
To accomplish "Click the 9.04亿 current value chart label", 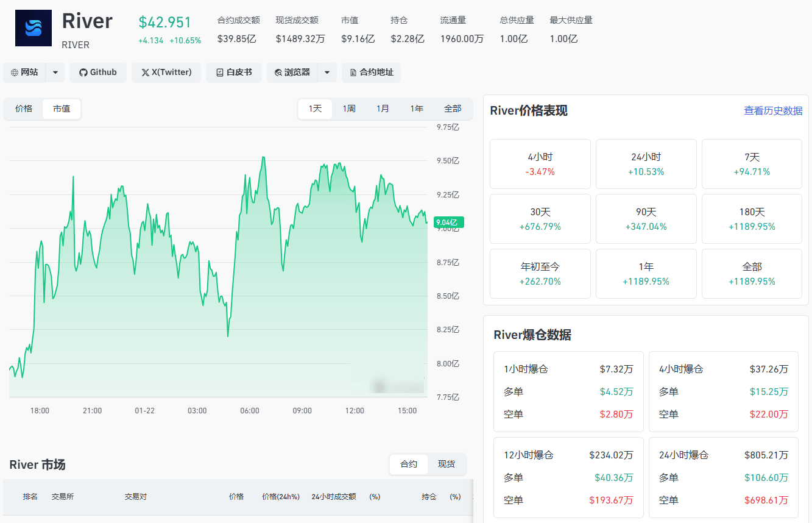I will tap(449, 222).
